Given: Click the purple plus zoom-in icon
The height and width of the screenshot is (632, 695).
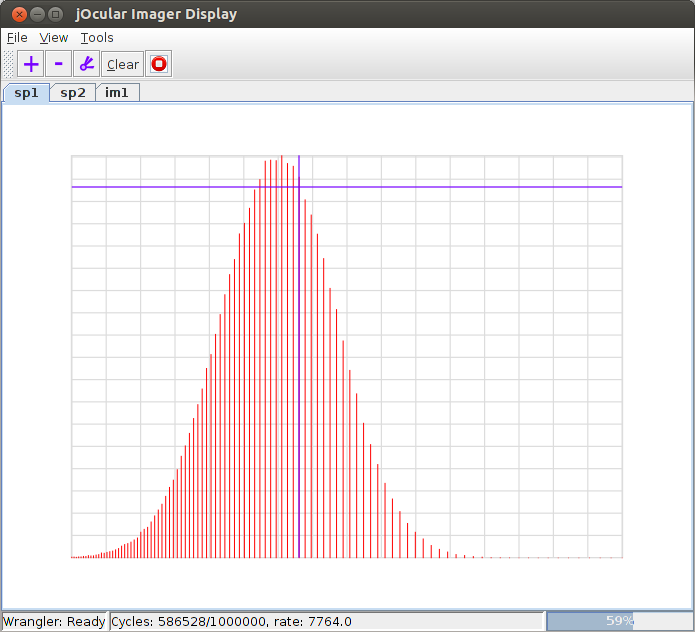Looking at the screenshot, I should pos(31,64).
